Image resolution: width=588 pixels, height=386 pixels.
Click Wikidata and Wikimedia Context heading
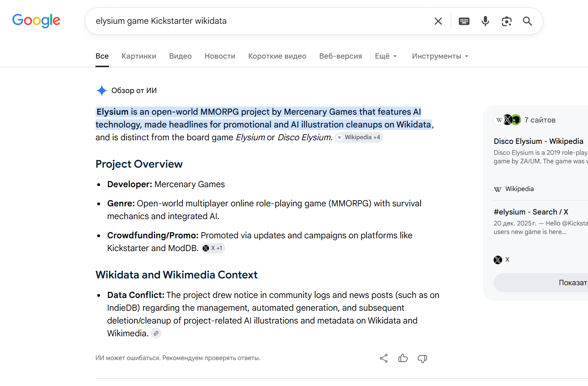[176, 275]
